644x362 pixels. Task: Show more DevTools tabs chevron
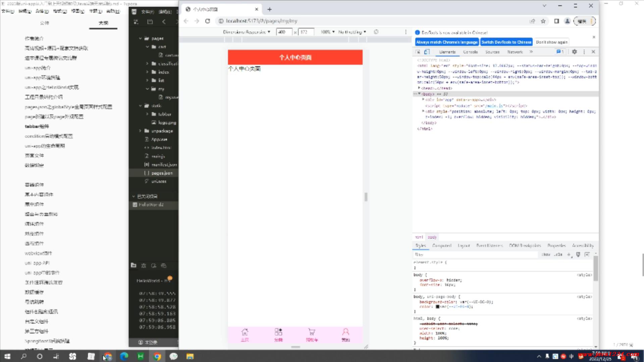pyautogui.click(x=531, y=52)
